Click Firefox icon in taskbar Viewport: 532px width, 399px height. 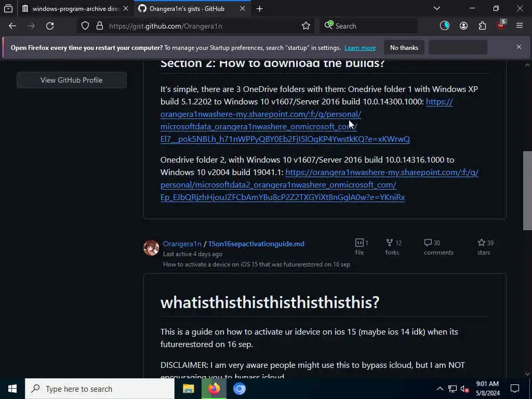coord(214,389)
